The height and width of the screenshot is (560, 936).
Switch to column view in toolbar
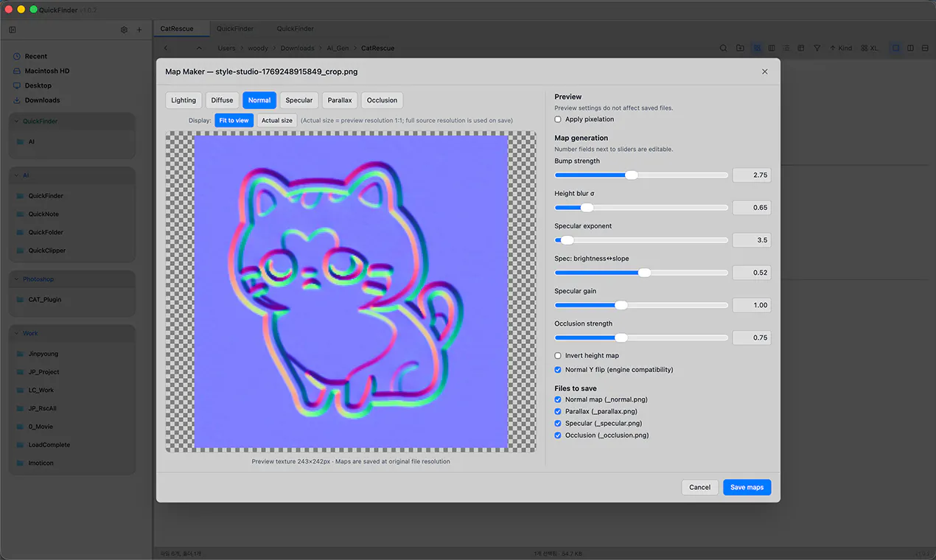pos(772,48)
